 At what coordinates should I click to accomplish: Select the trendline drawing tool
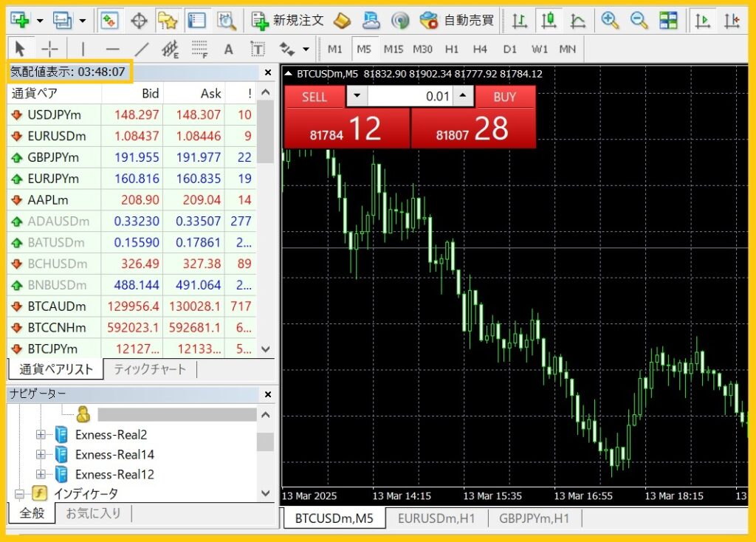[142, 49]
